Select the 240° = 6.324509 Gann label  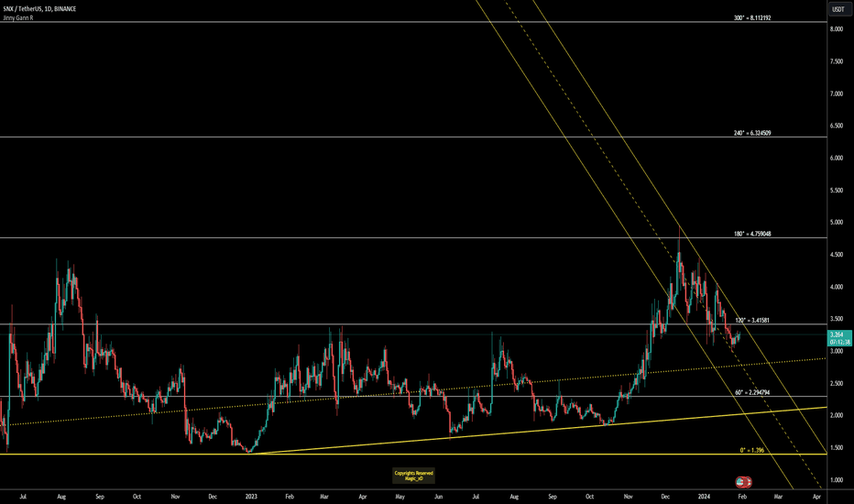click(x=752, y=133)
